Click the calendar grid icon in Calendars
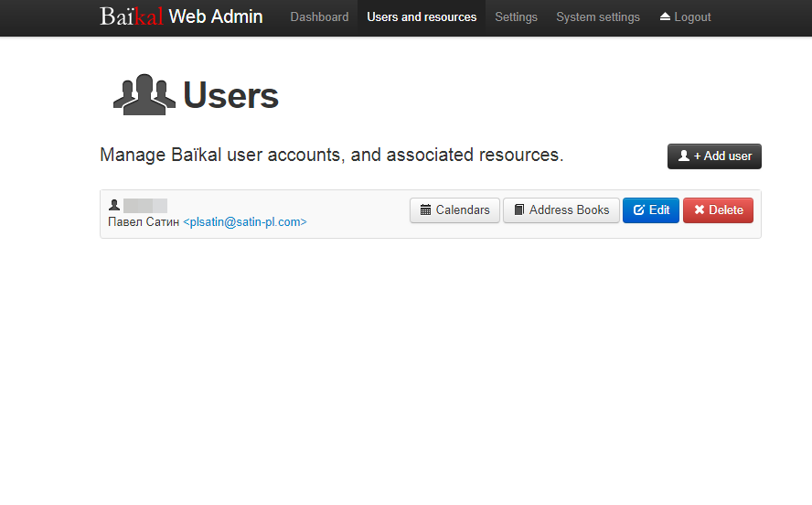Viewport: 812px width, 505px height. (425, 210)
